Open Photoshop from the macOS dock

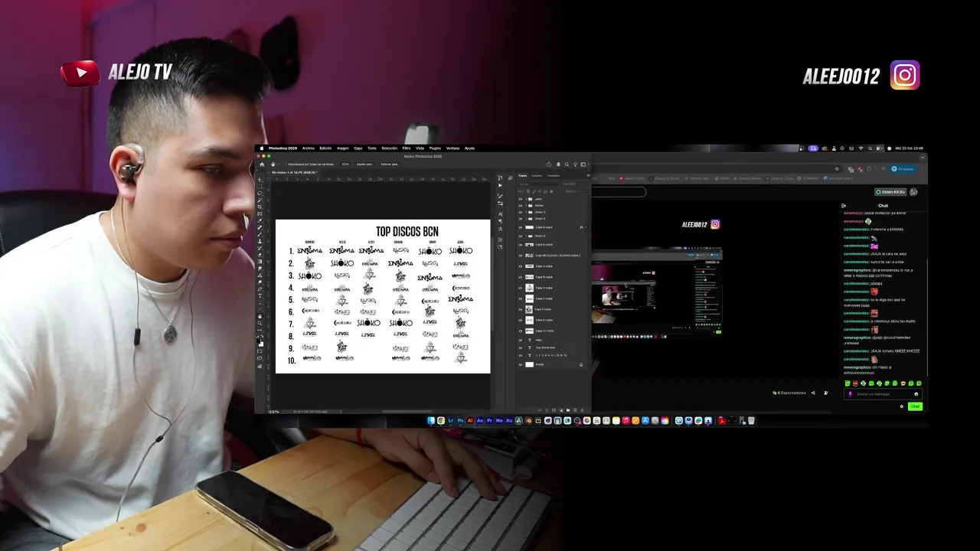[460, 420]
